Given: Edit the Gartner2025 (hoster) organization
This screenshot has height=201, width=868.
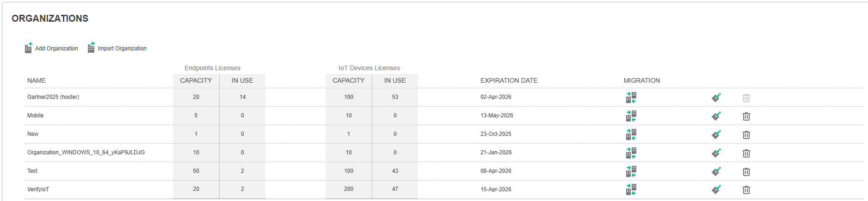Looking at the screenshot, I should [x=716, y=97].
